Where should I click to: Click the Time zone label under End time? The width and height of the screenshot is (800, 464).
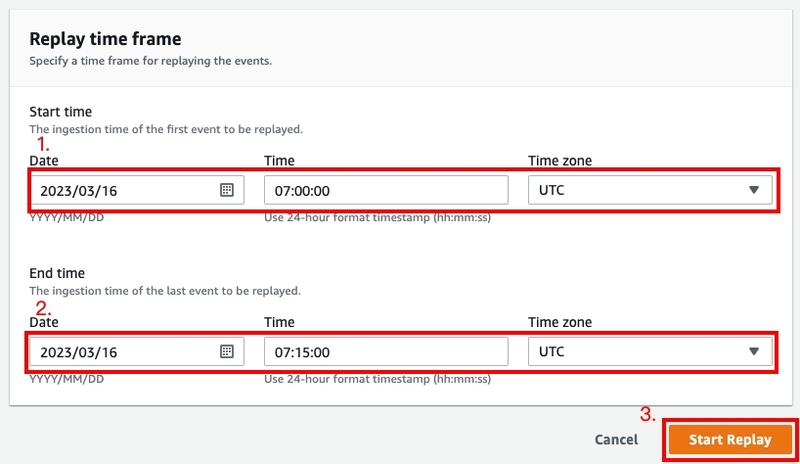560,322
